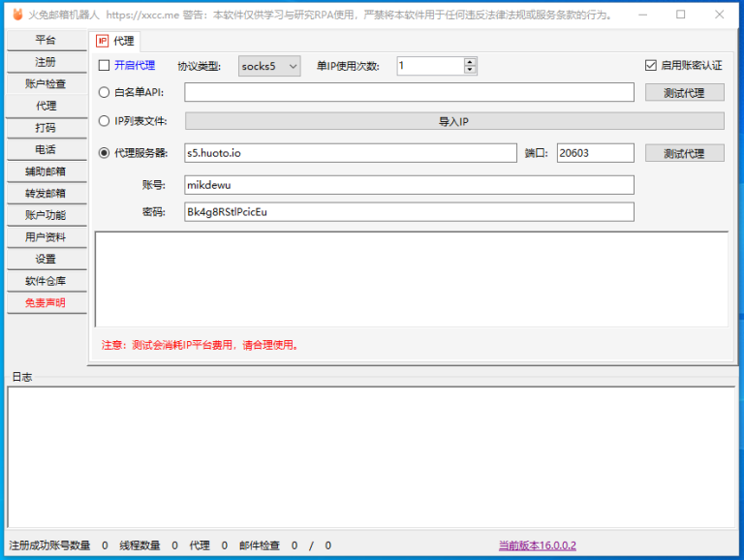Viewport: 744px width, 560px height.
Task: Switch to 辅助邮箱 in the sidebar
Action: pos(46,171)
